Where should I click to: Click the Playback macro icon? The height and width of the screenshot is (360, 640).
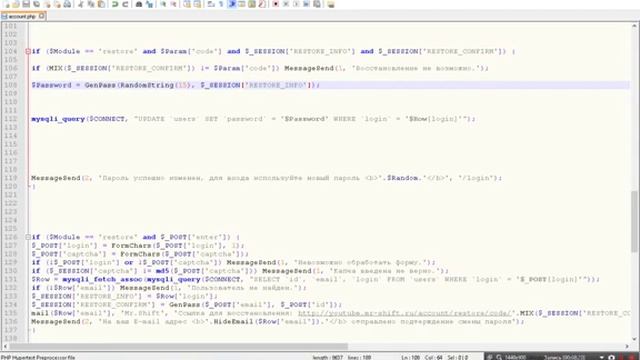(x=295, y=4)
